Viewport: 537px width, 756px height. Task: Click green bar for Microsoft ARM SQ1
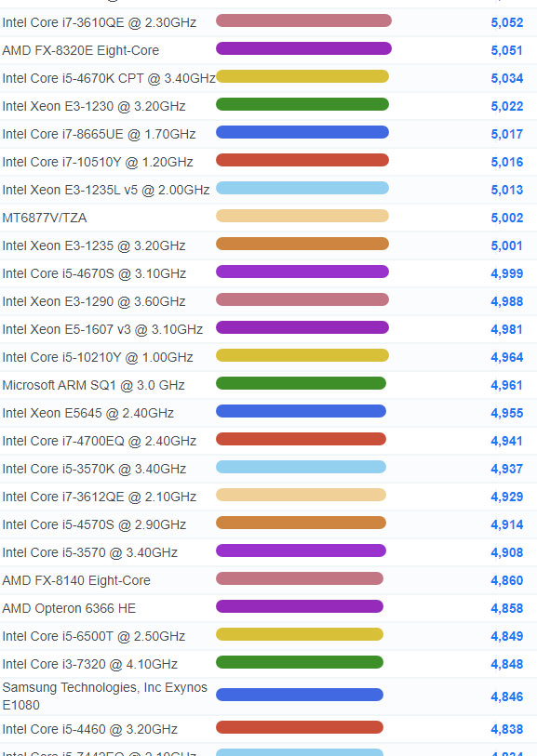click(301, 384)
